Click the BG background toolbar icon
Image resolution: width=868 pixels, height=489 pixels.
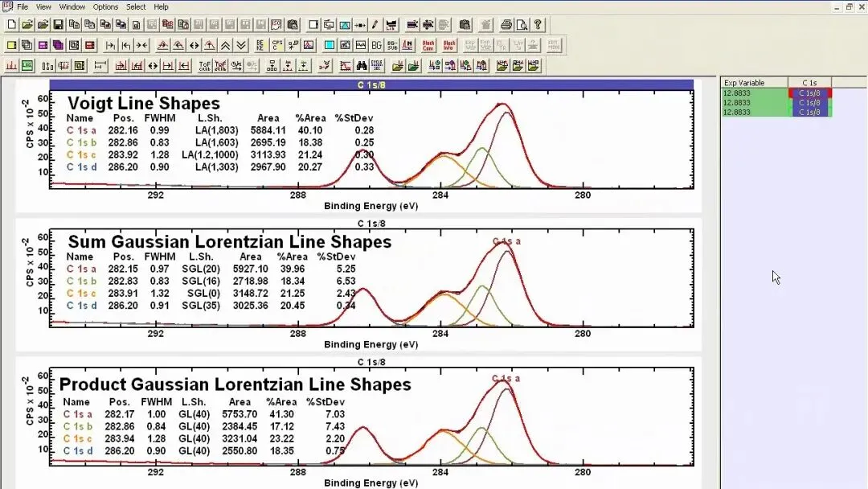(377, 45)
